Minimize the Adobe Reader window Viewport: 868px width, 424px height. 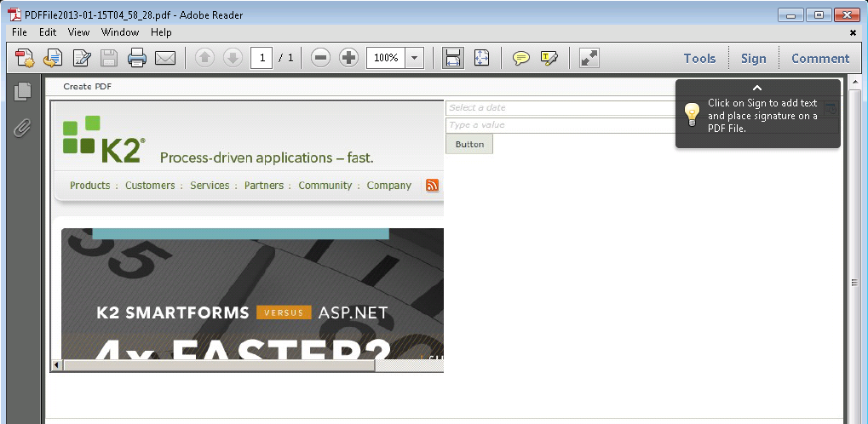790,15
